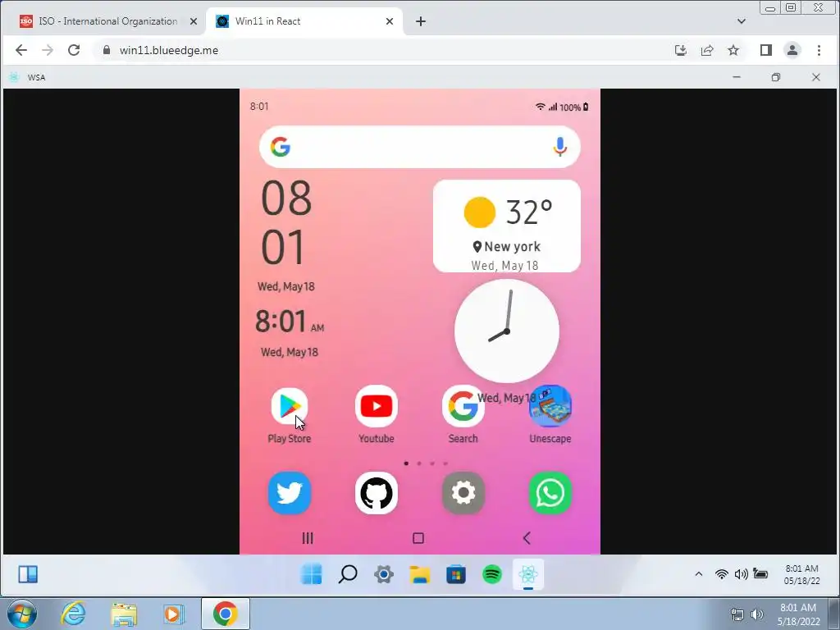Open Win11 taskbar Settings gear
The height and width of the screenshot is (630, 840).
tap(384, 574)
